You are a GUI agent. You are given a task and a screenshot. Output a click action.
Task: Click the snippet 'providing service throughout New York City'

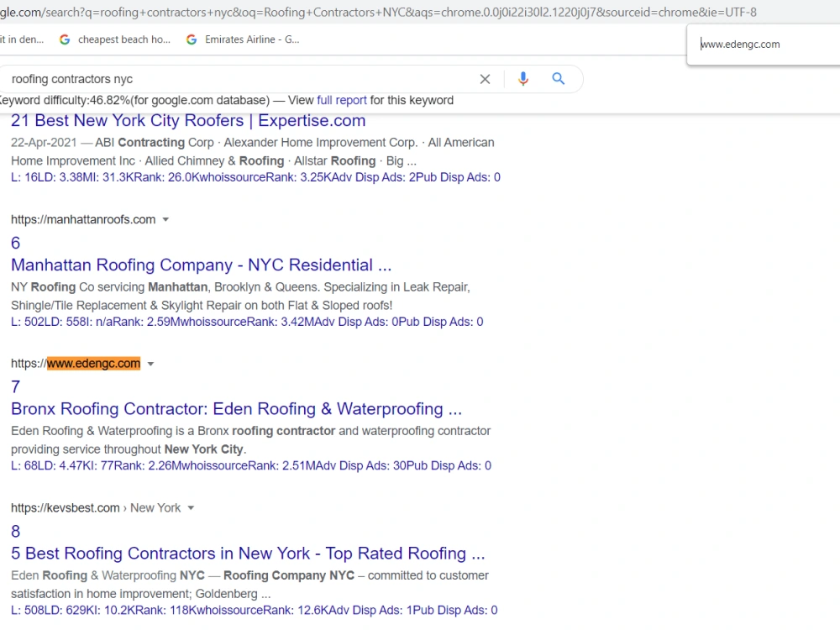pos(129,449)
